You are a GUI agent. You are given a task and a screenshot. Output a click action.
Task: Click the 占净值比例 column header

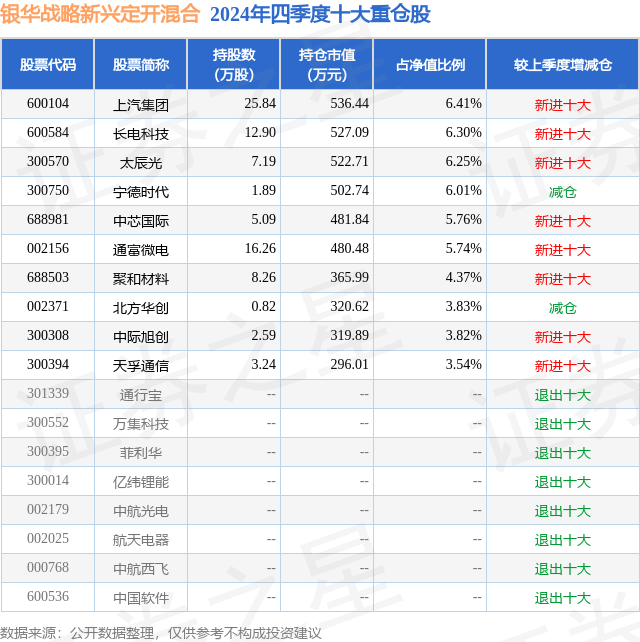point(430,65)
